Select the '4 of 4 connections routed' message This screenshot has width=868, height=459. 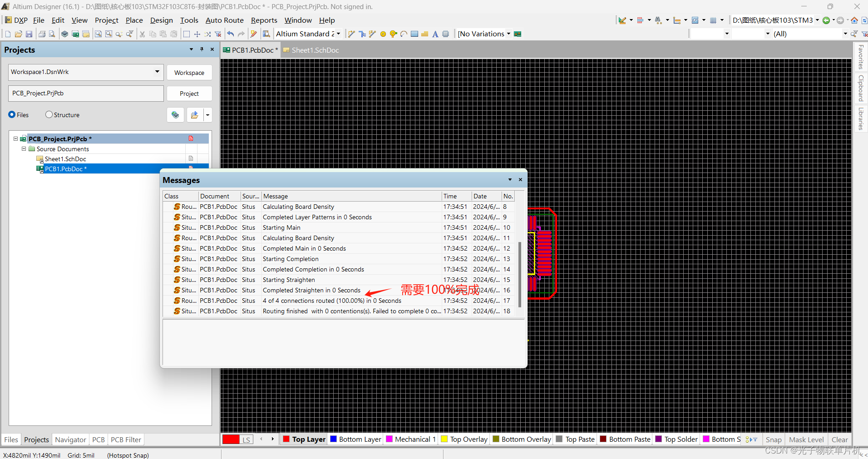339,301
